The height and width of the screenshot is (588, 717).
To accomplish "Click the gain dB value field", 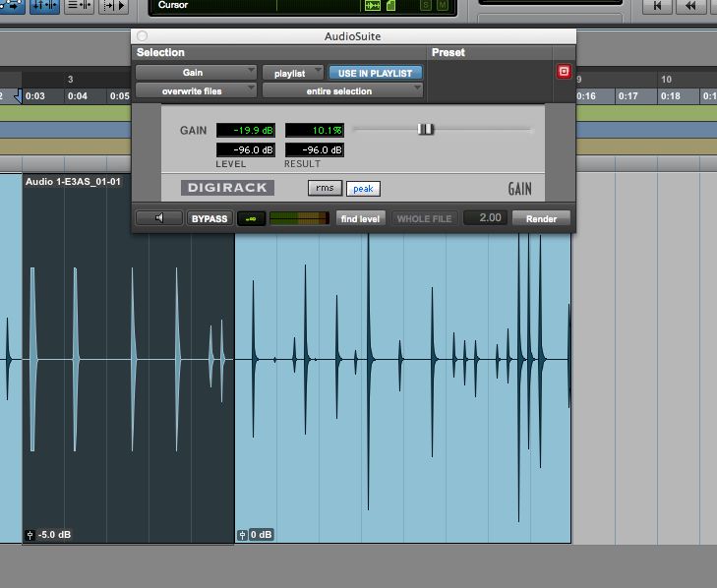I will coord(246,131).
